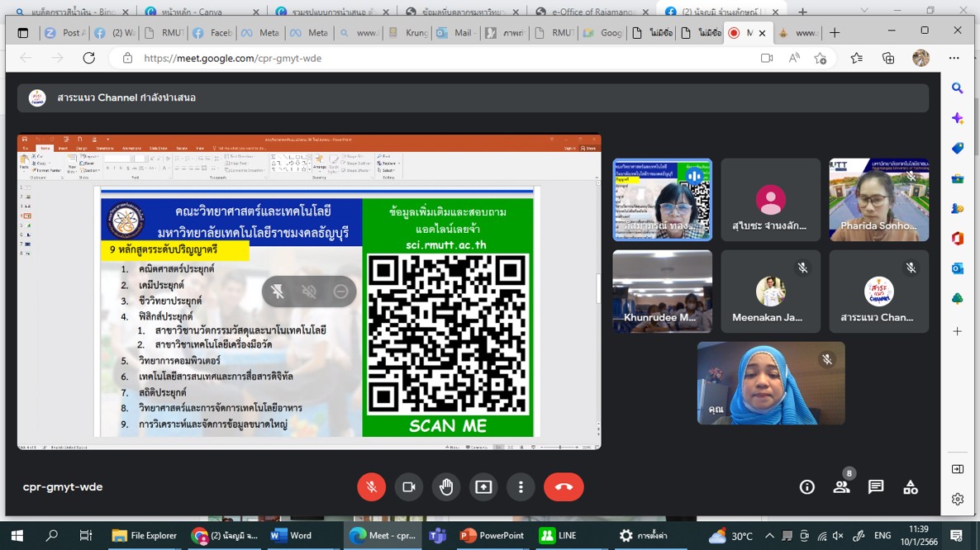Select the Pharida Sonho participant tile

pos(878,200)
